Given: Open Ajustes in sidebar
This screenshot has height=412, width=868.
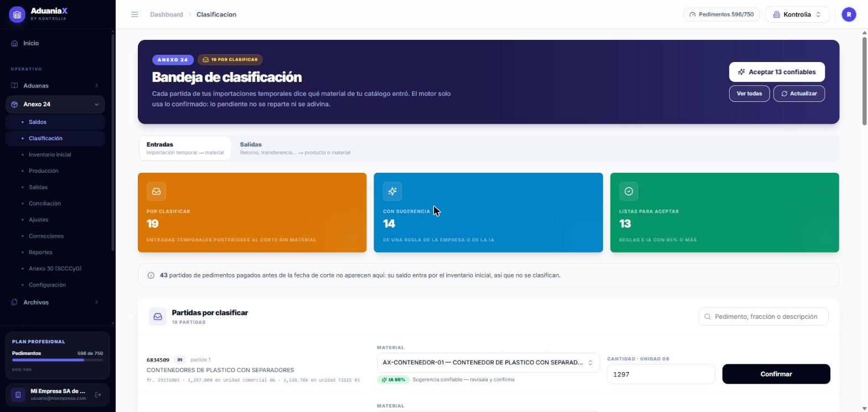Looking at the screenshot, I should pyautogui.click(x=55, y=220).
